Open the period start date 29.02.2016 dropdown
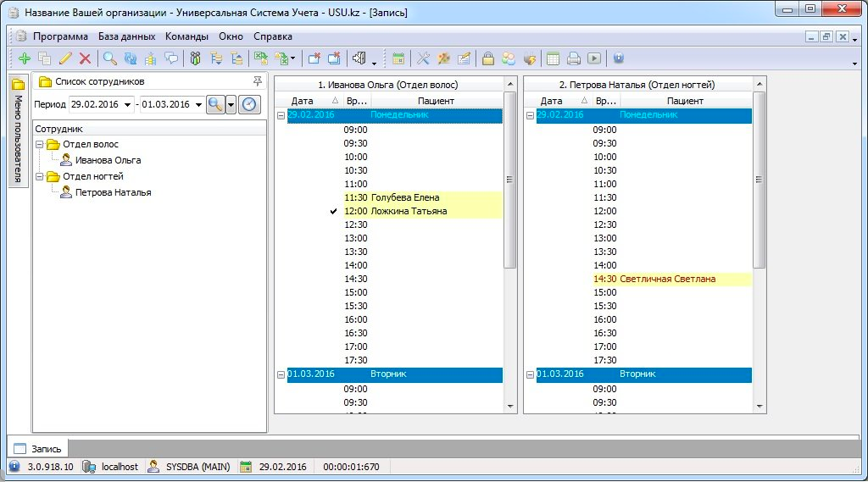 [127, 104]
